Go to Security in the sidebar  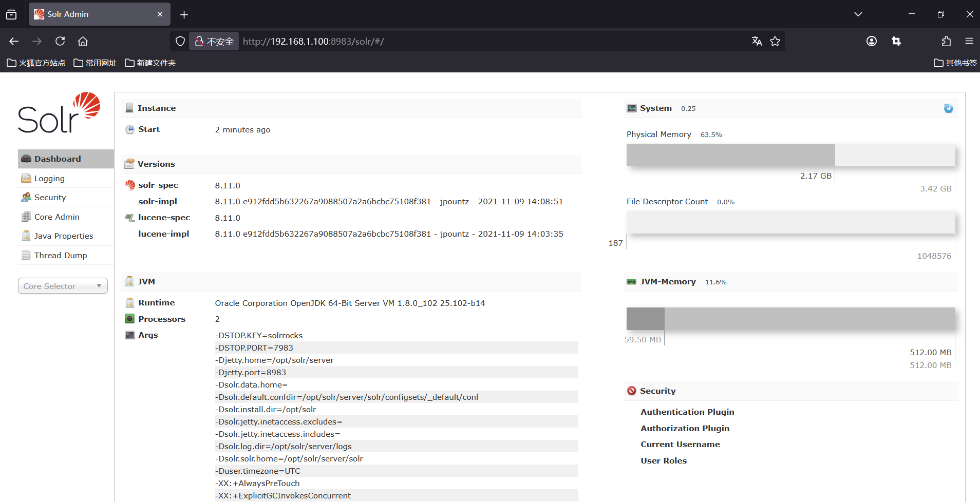tap(50, 198)
